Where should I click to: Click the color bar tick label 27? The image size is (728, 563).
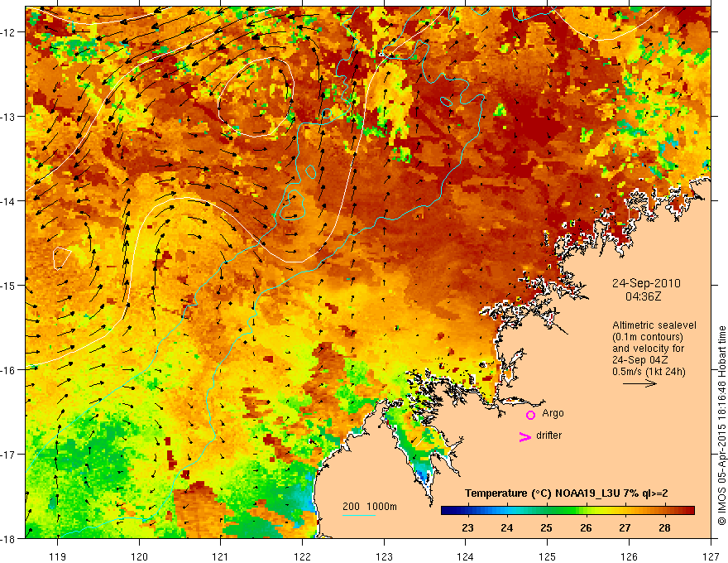pos(625,528)
